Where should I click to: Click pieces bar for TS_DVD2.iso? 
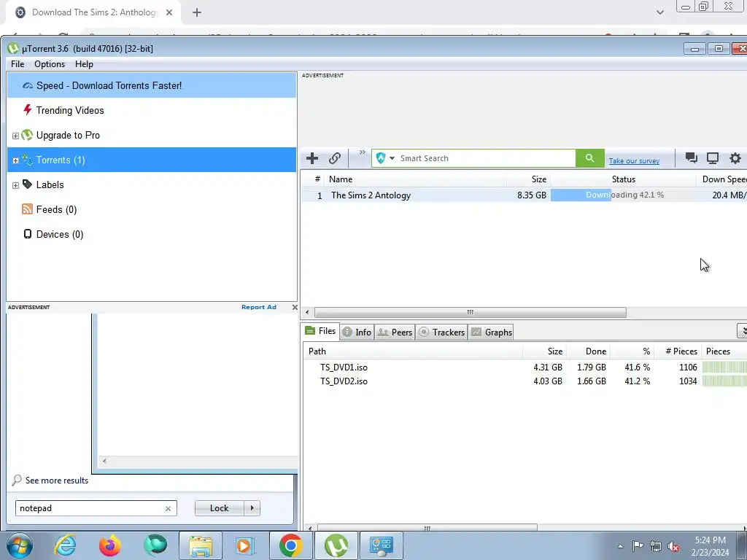[724, 381]
